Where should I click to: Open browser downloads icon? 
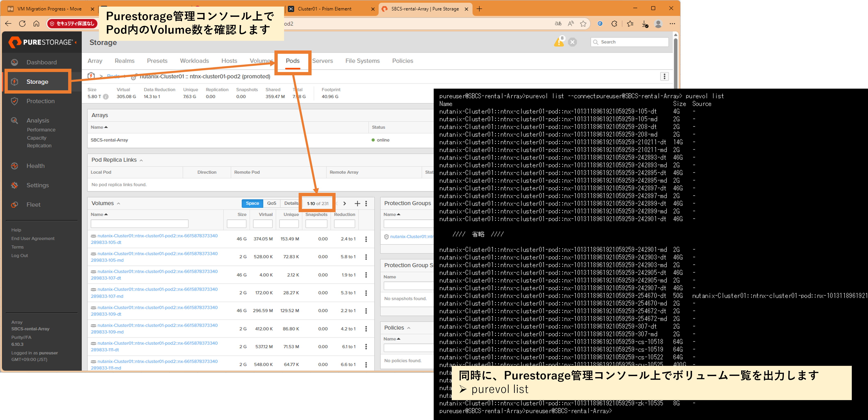click(645, 24)
